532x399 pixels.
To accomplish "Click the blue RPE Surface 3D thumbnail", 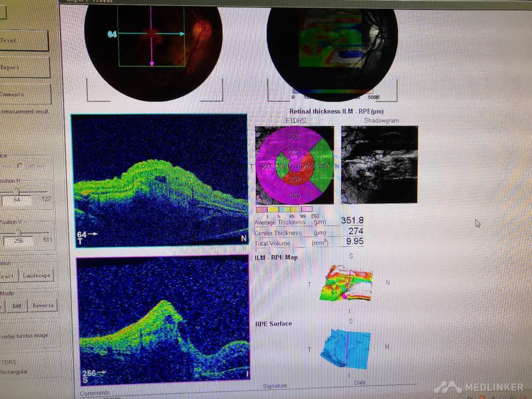I will click(346, 349).
